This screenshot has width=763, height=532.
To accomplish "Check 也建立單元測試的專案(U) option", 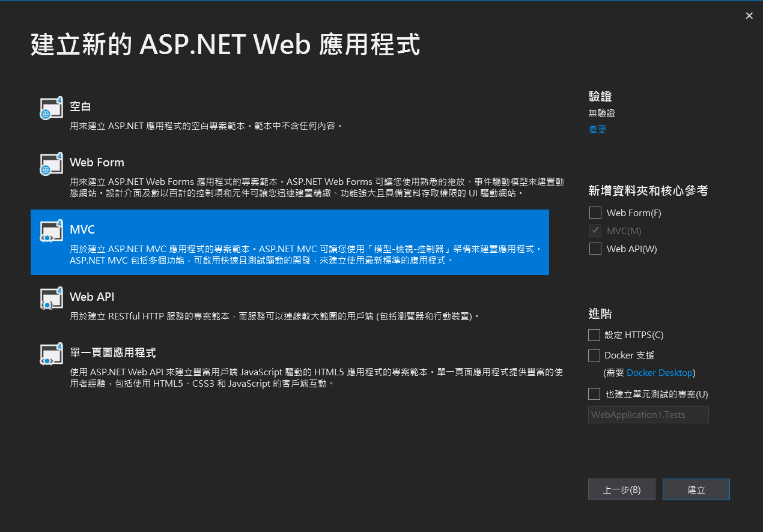I will (594, 394).
